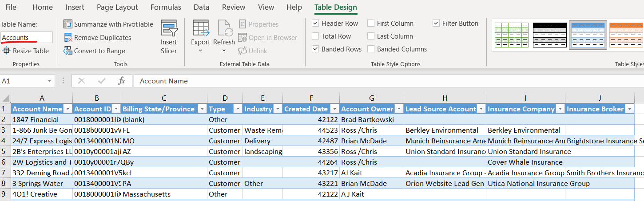The width and height of the screenshot is (644, 201).
Task: Expand the Export dropdown arrow
Action: pyautogui.click(x=200, y=51)
